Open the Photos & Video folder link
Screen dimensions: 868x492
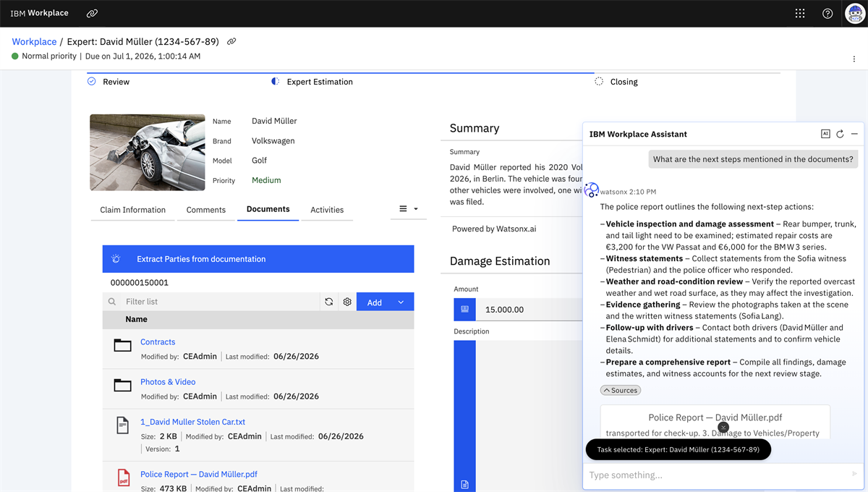pyautogui.click(x=168, y=381)
